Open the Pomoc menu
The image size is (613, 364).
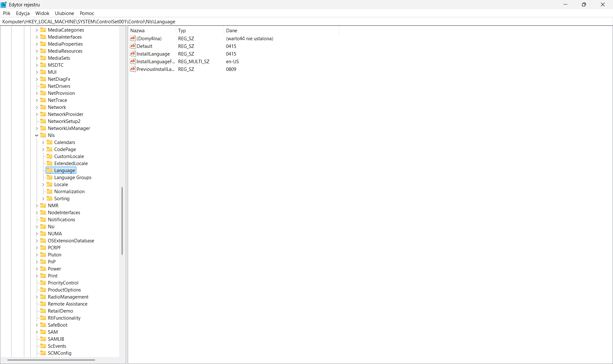point(87,13)
